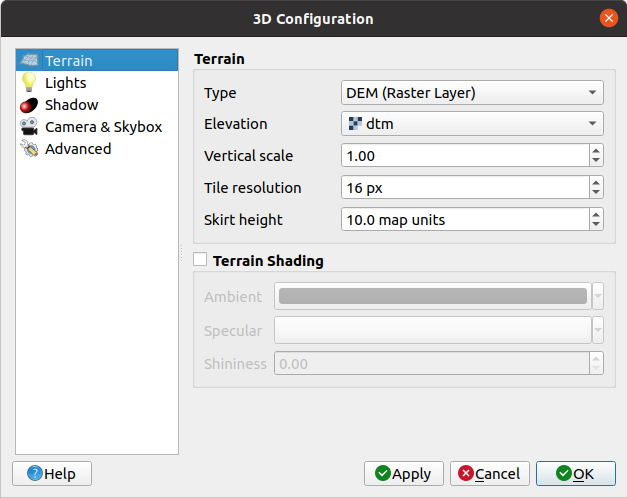Click the Advanced settings icon
627x498 pixels.
[x=29, y=149]
